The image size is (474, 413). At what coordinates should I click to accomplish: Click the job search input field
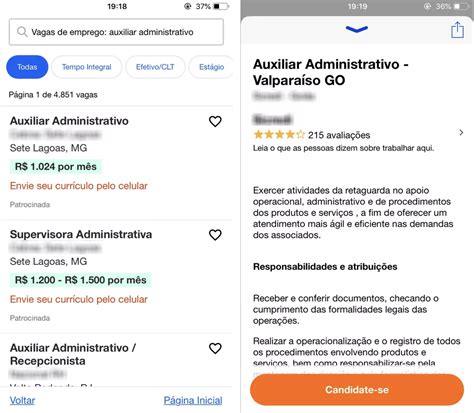116,32
